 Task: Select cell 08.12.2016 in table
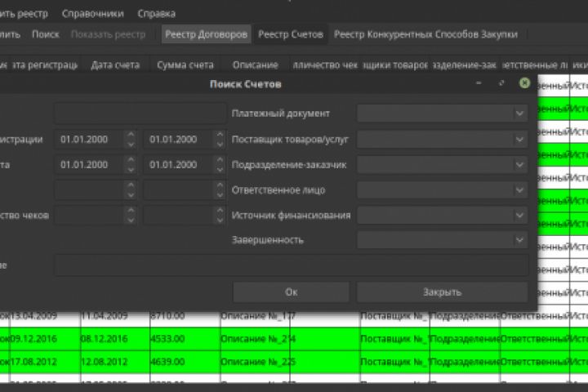[x=115, y=339]
